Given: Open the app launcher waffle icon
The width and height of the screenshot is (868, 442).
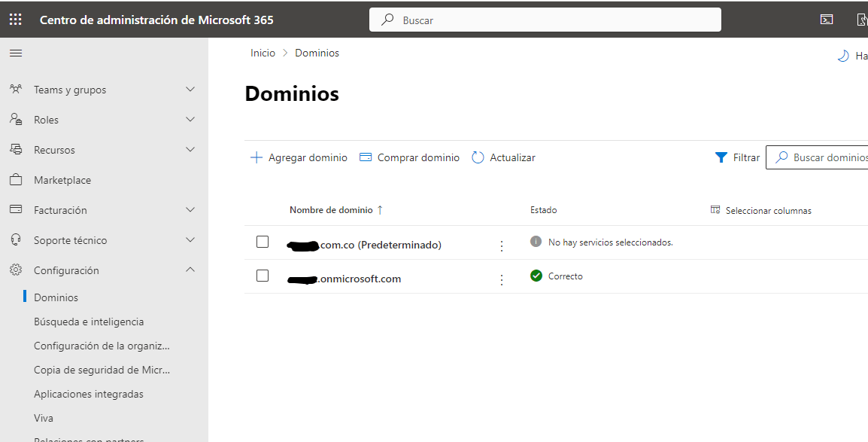Looking at the screenshot, I should click(x=16, y=20).
